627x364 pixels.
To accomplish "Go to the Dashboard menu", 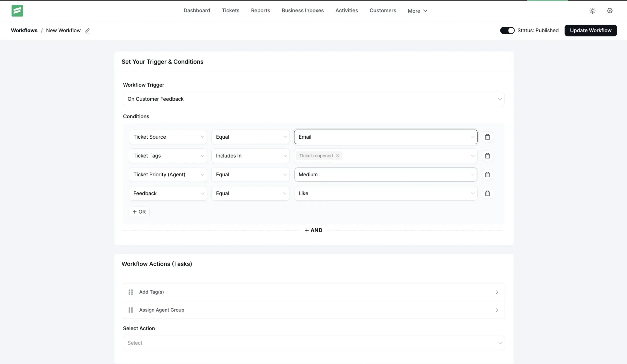I will click(197, 11).
